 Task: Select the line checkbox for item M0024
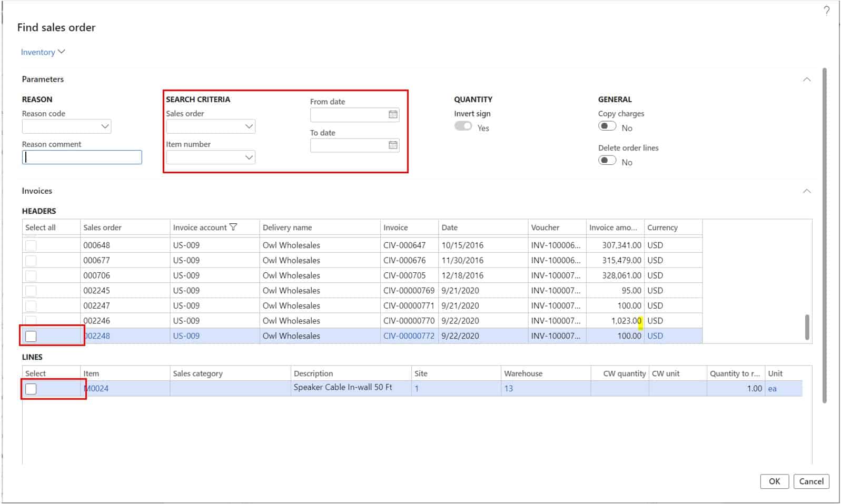[x=31, y=389]
